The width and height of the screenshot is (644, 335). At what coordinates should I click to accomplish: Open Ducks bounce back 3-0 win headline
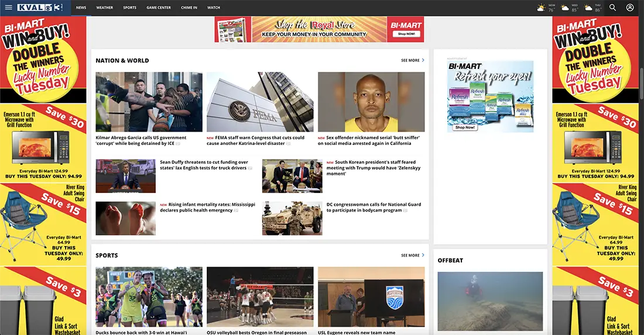click(141, 333)
